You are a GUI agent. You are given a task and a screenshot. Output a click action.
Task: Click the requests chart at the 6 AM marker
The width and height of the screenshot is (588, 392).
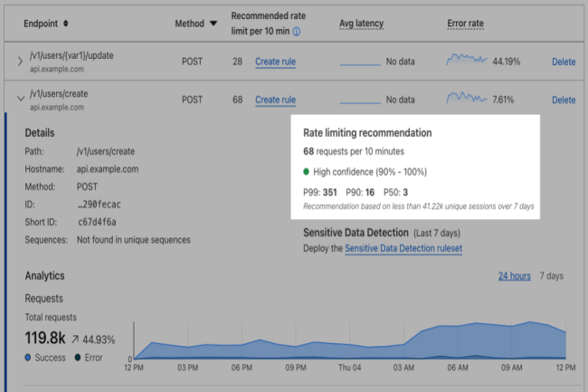[458, 344]
